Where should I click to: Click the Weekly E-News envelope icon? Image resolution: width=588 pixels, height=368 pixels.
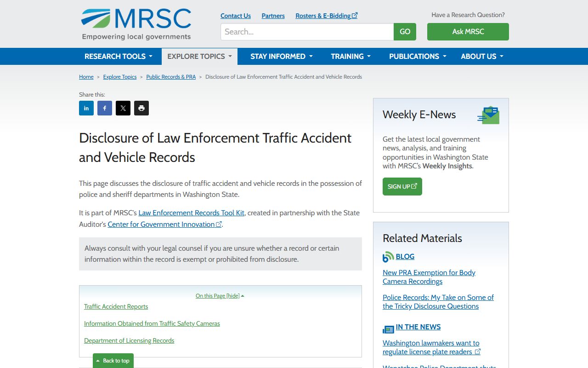tap(488, 115)
